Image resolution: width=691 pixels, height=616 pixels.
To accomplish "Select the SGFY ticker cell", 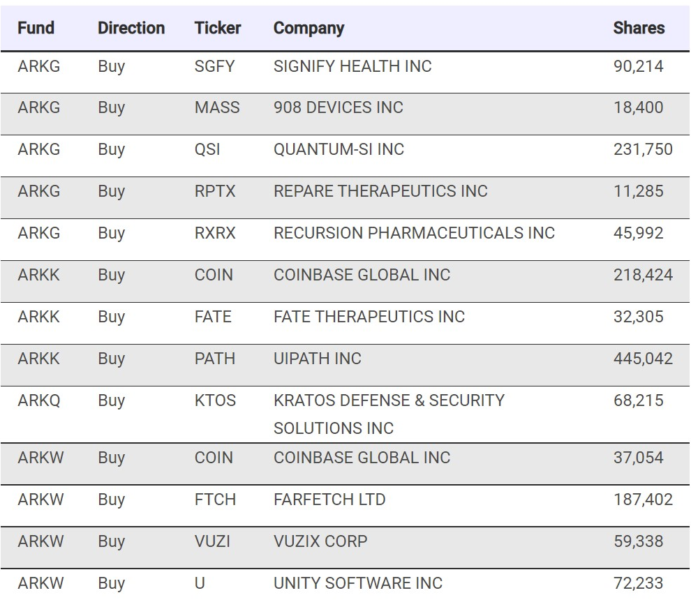I will pyautogui.click(x=214, y=67).
